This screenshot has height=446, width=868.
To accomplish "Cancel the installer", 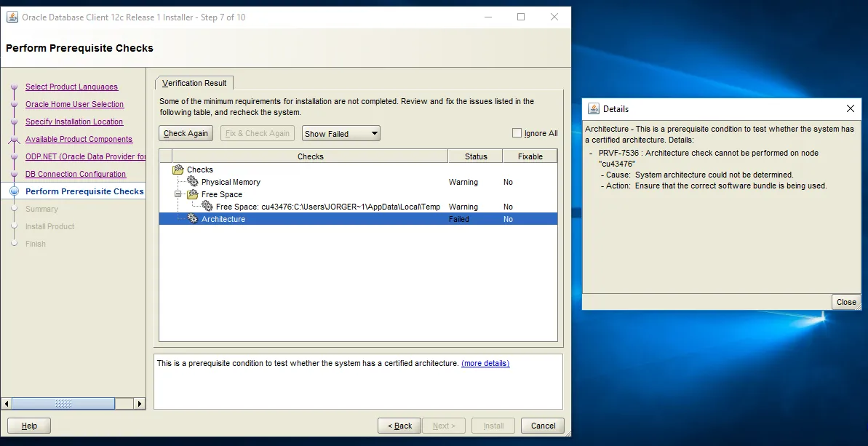I will coord(543,426).
